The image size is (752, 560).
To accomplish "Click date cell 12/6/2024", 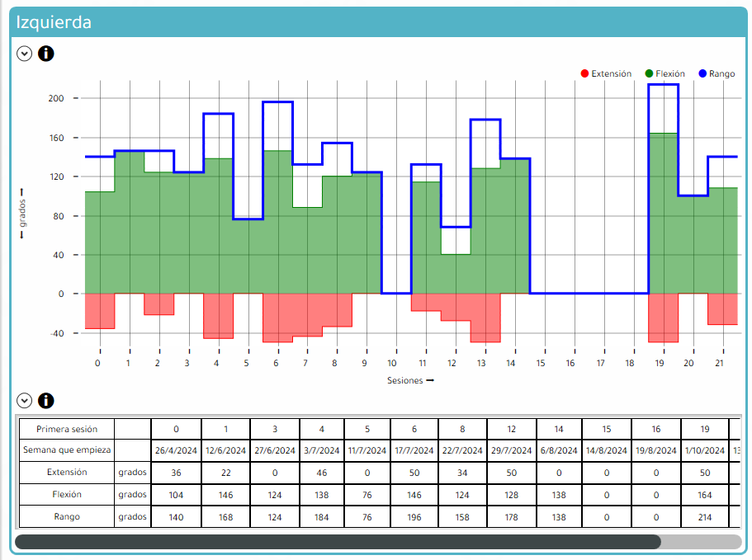I will pos(226,450).
